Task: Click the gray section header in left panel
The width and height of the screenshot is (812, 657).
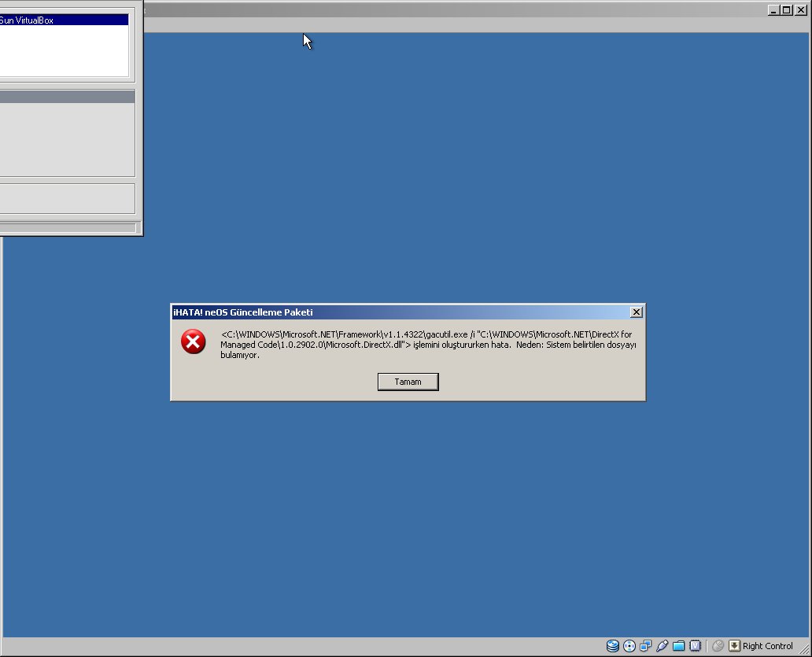Action: point(67,97)
